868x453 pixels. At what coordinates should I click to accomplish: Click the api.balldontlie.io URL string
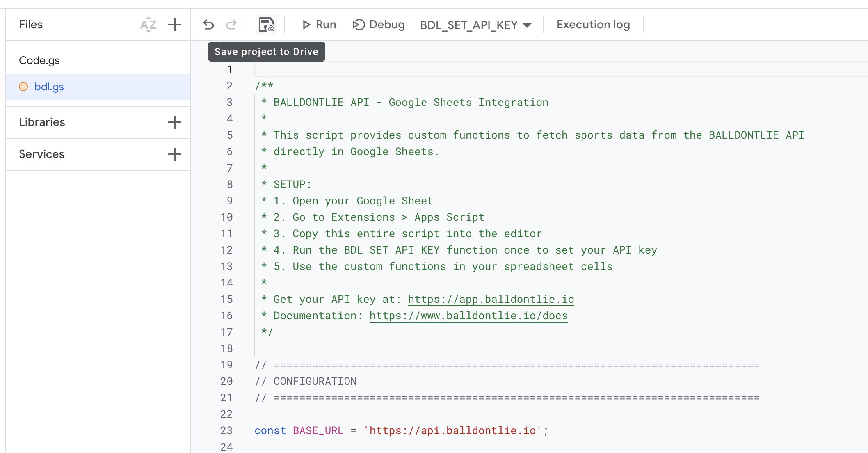[452, 430]
